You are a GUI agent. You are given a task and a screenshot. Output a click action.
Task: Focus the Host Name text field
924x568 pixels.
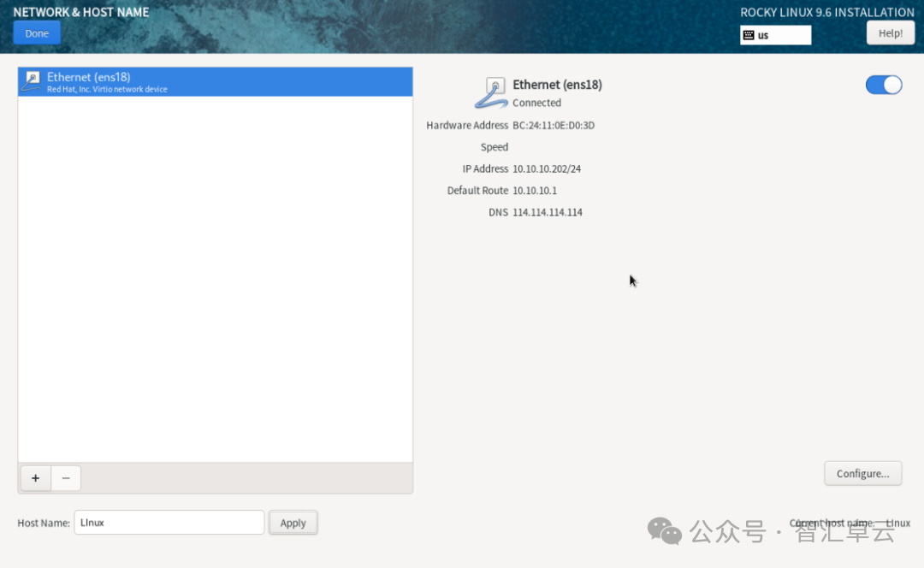pos(169,523)
